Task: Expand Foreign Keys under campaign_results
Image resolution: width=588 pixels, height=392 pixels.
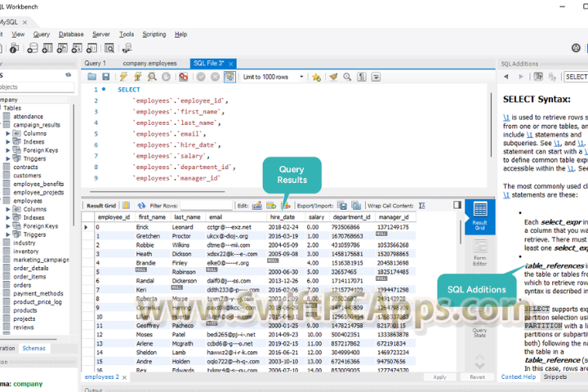Action: click(7, 150)
